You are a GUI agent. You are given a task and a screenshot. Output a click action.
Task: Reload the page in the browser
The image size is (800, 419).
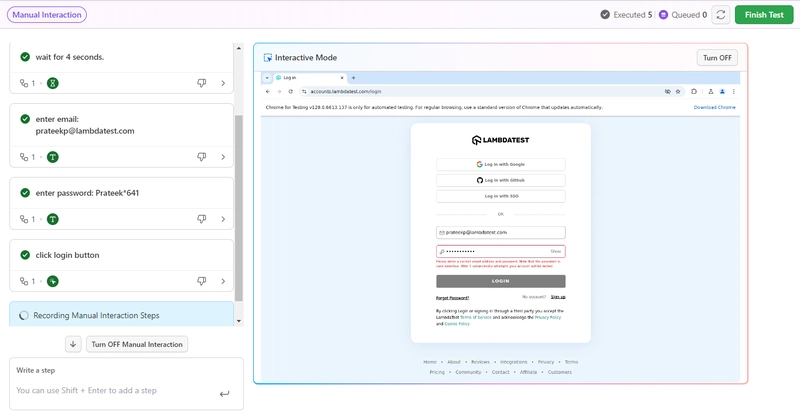pos(290,92)
